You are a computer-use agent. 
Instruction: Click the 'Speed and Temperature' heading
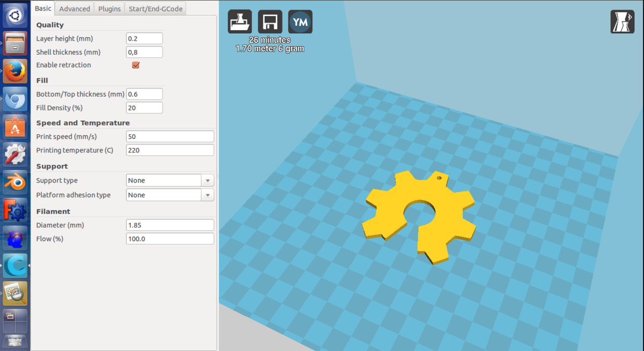pyautogui.click(x=83, y=123)
